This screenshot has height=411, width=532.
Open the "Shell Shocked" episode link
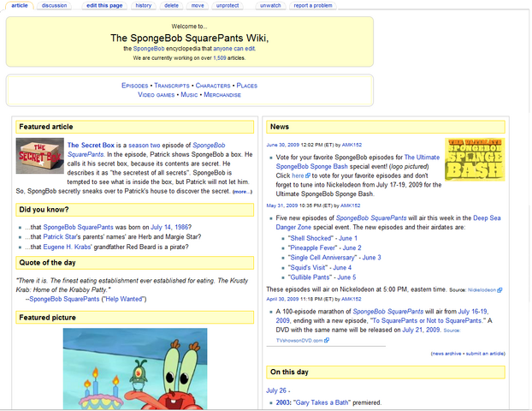click(x=310, y=238)
